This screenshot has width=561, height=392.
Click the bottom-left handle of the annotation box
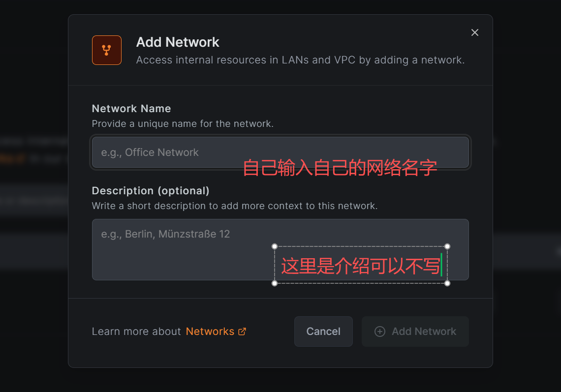tap(275, 283)
